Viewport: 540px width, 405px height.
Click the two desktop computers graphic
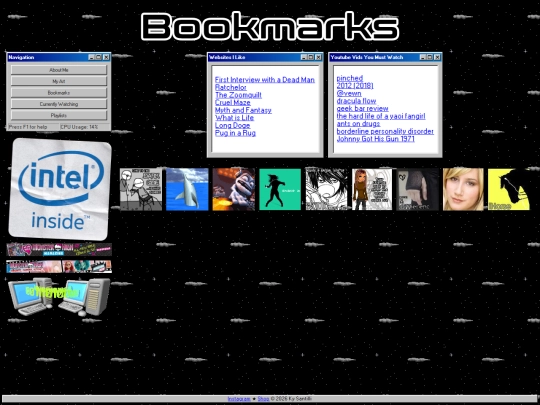[59, 297]
